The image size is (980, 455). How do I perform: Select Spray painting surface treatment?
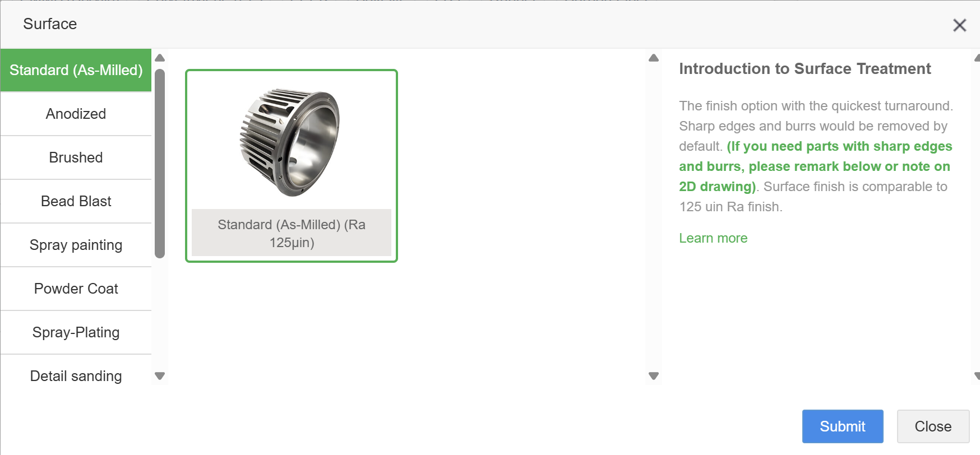click(x=76, y=245)
